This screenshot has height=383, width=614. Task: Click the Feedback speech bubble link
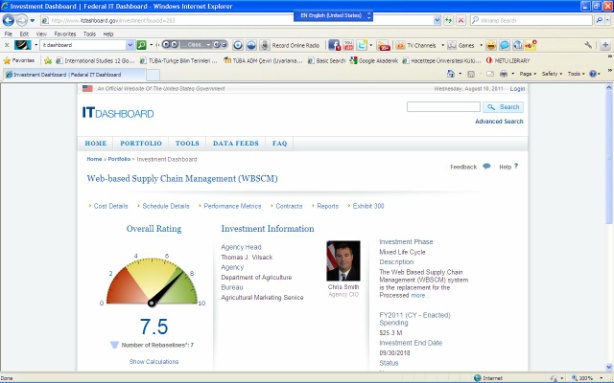470,167
